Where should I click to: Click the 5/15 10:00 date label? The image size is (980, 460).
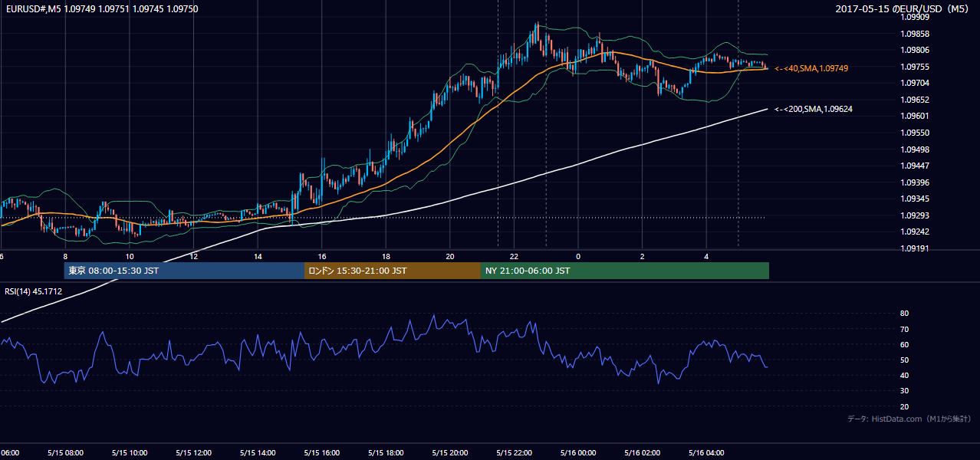(129, 453)
